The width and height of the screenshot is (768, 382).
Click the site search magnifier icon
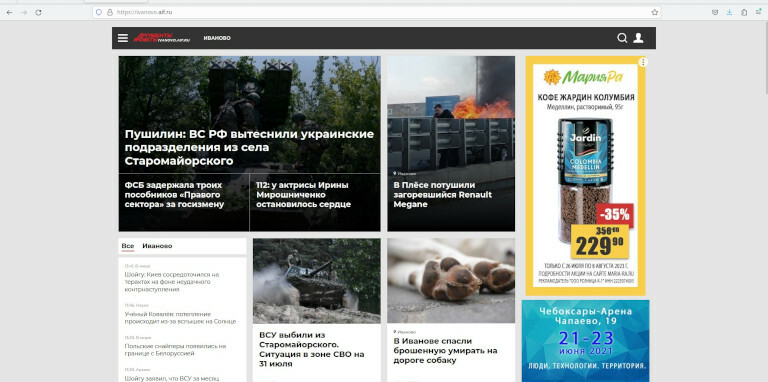[x=622, y=38]
